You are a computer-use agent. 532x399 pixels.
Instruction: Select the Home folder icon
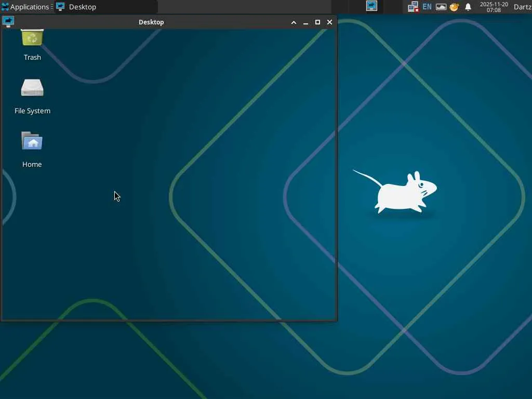click(x=32, y=141)
